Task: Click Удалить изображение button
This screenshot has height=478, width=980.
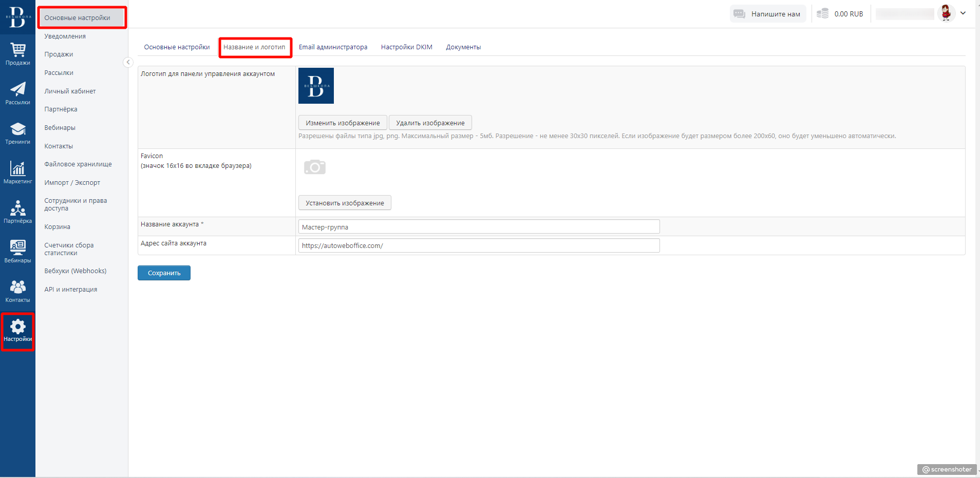Action: 430,123
